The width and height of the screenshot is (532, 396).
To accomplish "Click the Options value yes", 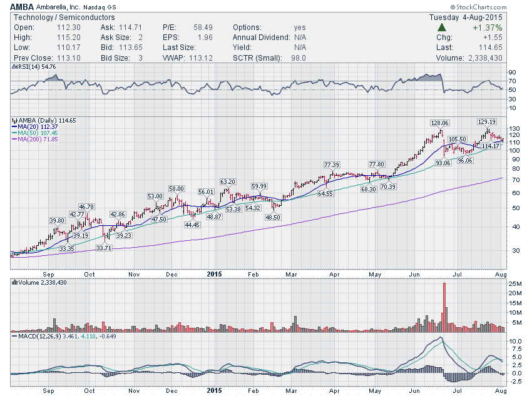I will coord(300,28).
